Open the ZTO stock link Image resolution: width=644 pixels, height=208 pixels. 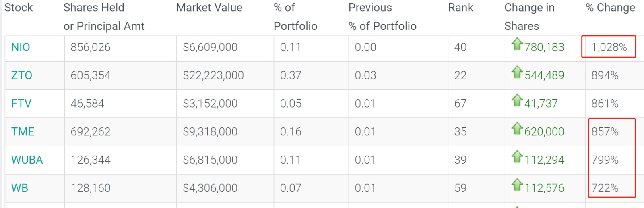click(22, 75)
